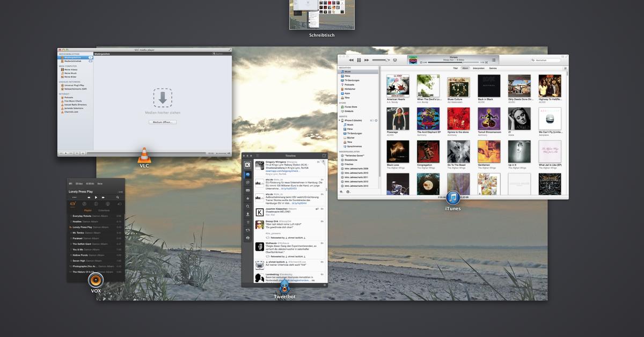Click the VOX next track button
Image resolution: width=644 pixels, height=337 pixels.
(x=103, y=197)
